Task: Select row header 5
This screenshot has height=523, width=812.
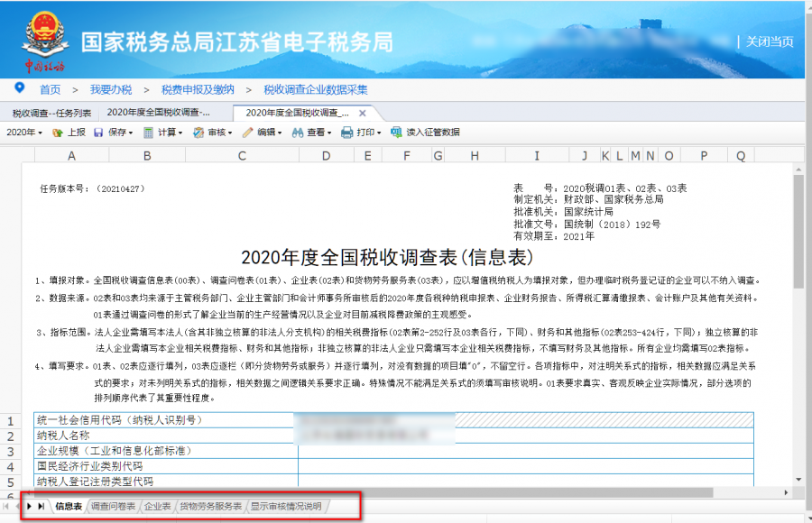Action: [x=10, y=482]
